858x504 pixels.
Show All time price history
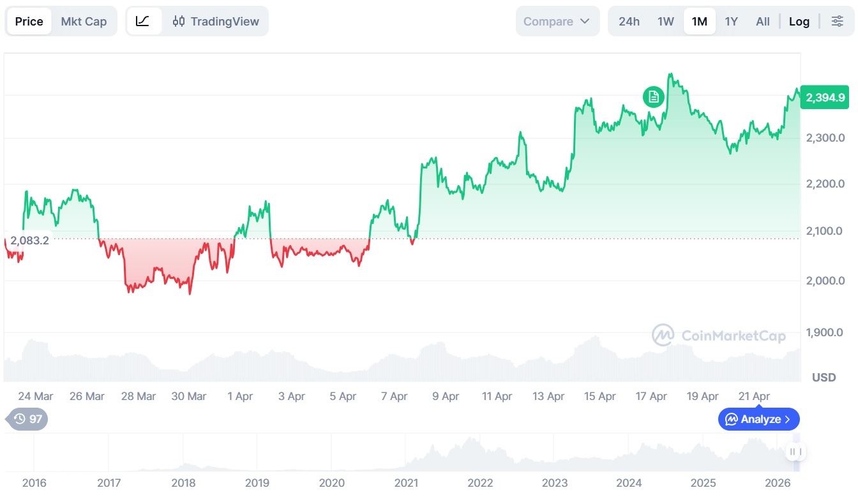763,21
